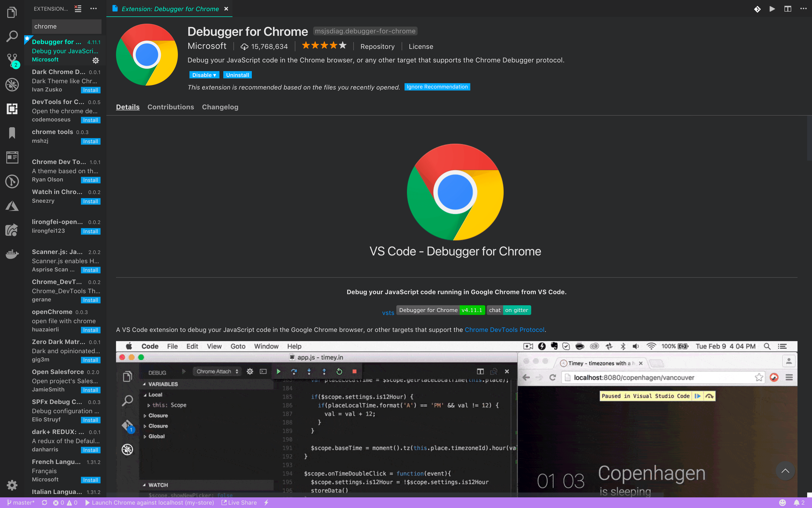The width and height of the screenshot is (812, 508).
Task: Open the Repository link
Action: [x=377, y=46]
